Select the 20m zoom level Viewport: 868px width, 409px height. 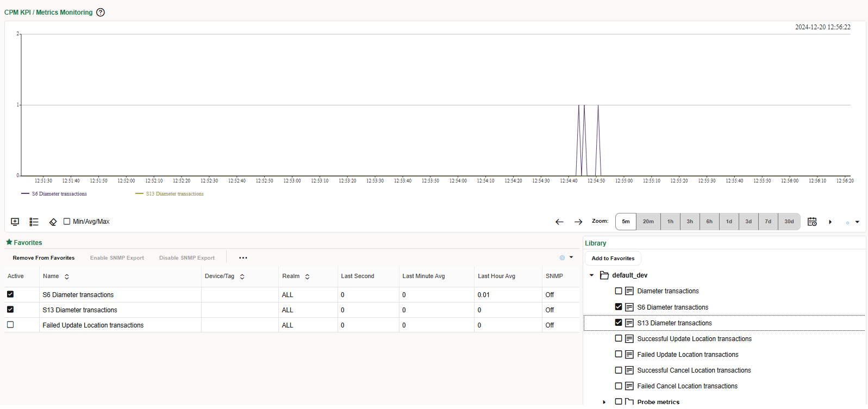648,222
